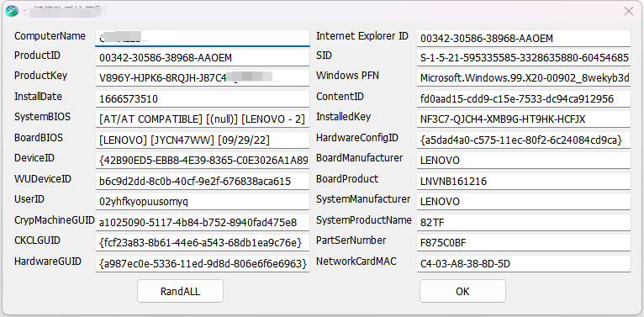
Task: Click the ComputerName label
Action: click(50, 36)
